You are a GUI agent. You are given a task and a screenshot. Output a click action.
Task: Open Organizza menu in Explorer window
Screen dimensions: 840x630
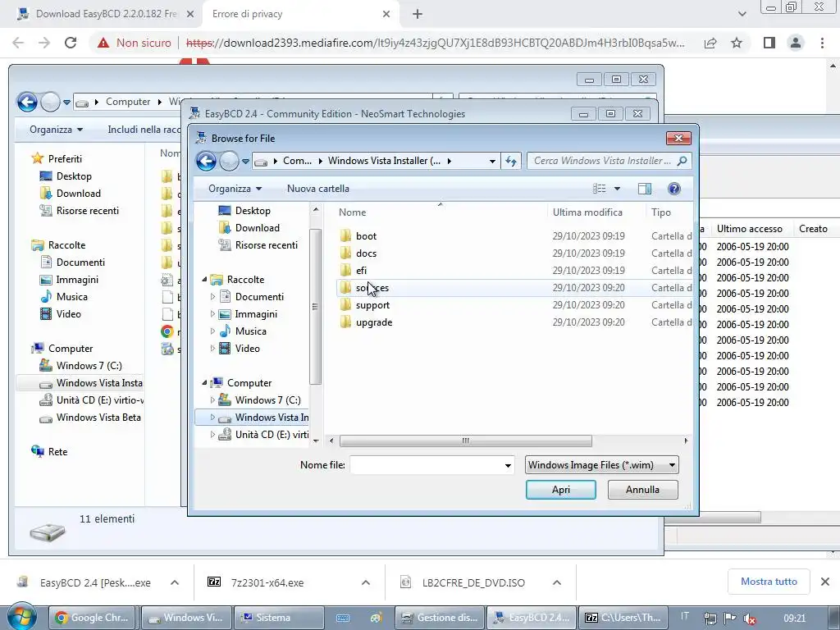coord(56,130)
